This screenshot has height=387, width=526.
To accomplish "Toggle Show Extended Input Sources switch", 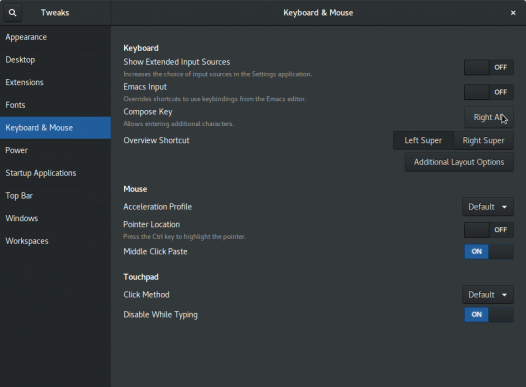I will point(489,67).
